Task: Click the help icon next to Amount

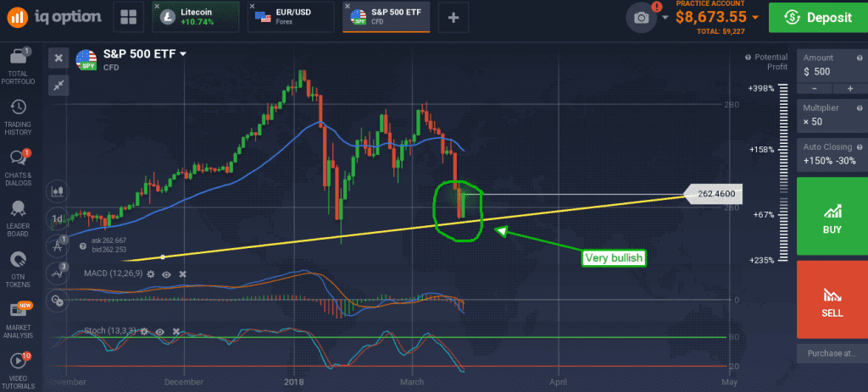Action: pos(860,58)
